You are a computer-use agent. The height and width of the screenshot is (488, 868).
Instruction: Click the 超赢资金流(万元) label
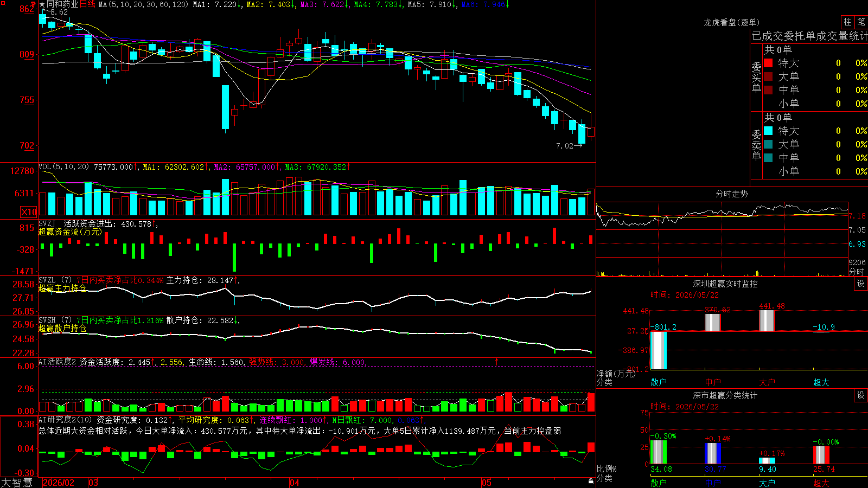[x=70, y=232]
